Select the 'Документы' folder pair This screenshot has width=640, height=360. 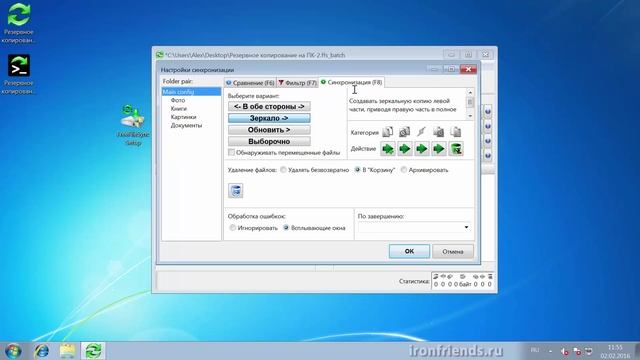tap(187, 125)
